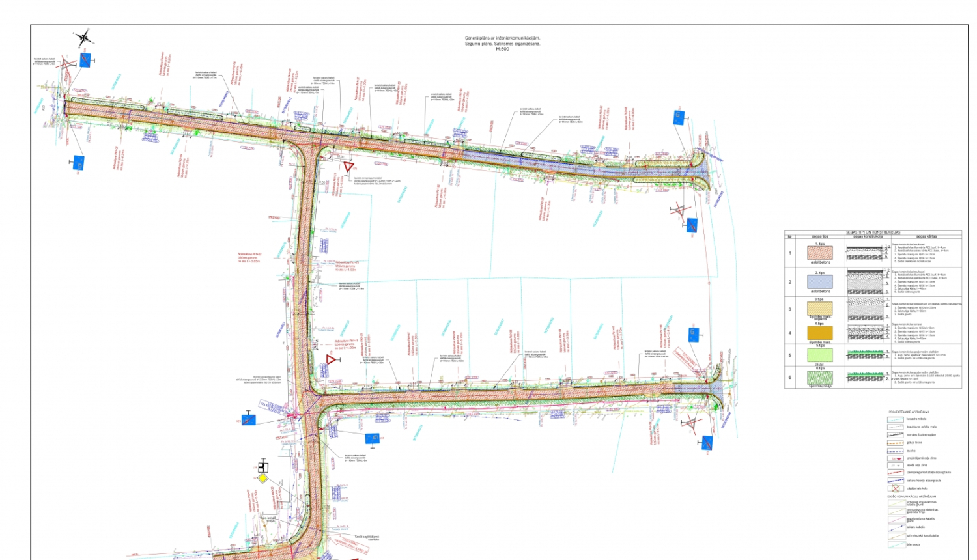Click the 'kadastra robeža' legend line sample

(x=896, y=419)
